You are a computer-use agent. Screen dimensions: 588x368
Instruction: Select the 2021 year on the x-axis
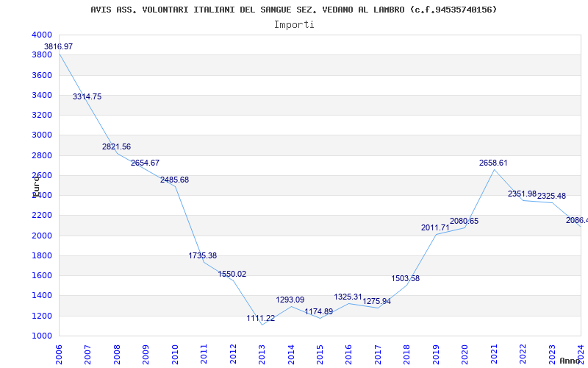494,354
